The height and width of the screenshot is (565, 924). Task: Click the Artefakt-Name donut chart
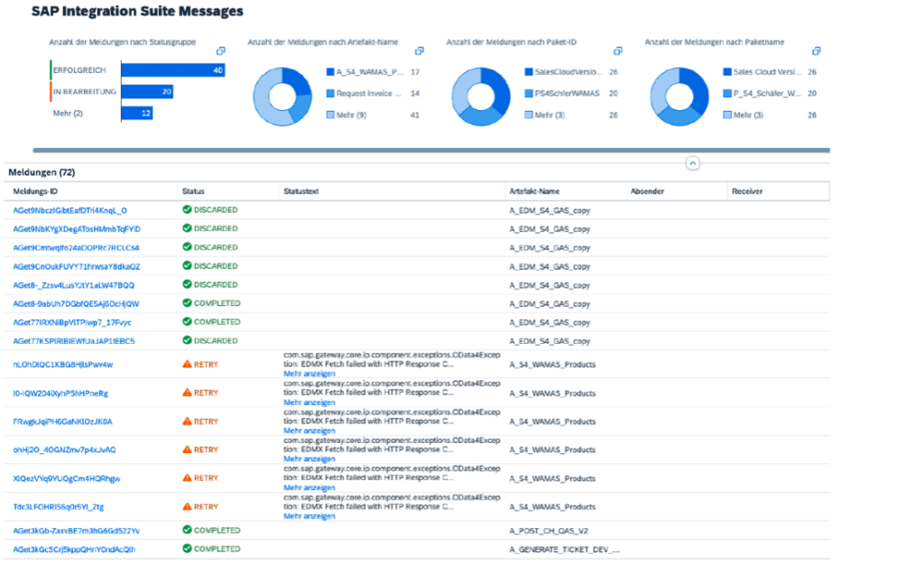[x=282, y=97]
